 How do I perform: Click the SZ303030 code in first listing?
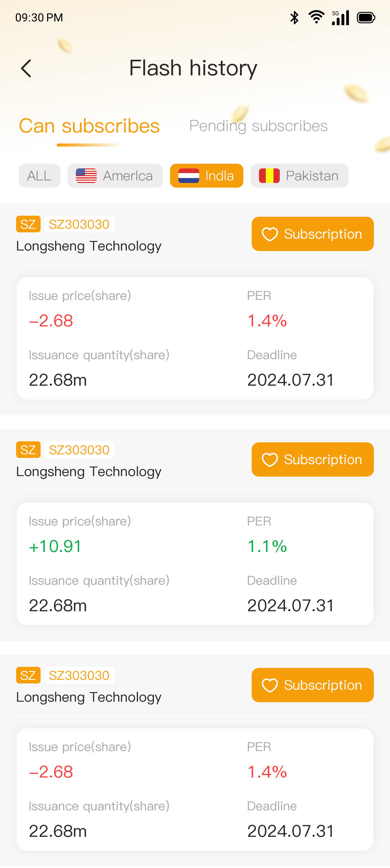tap(79, 225)
